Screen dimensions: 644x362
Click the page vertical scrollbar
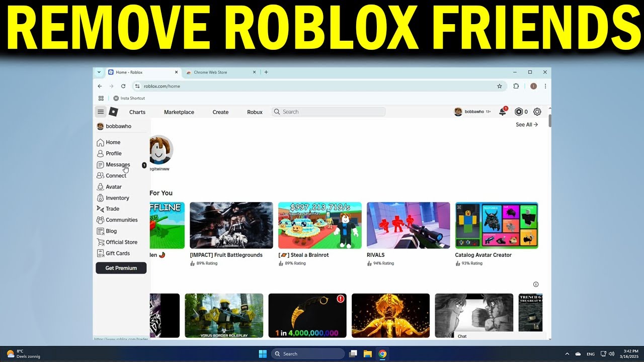[549, 121]
